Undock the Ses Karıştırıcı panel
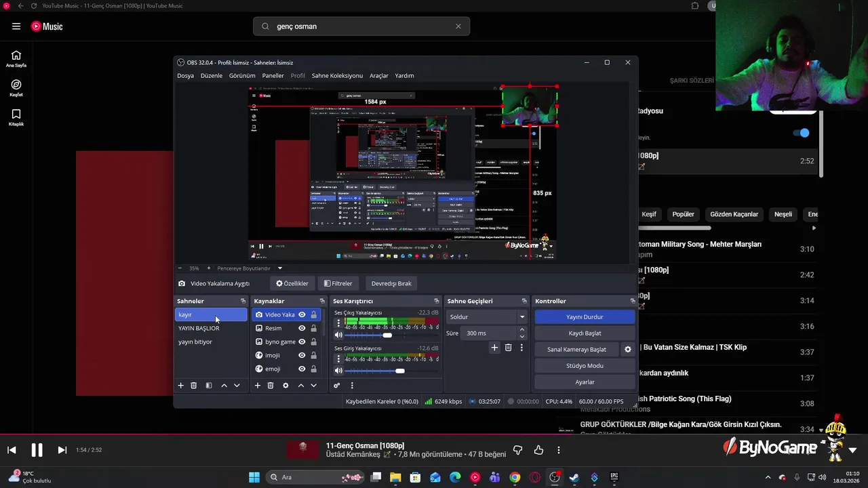868x488 pixels. [437, 301]
